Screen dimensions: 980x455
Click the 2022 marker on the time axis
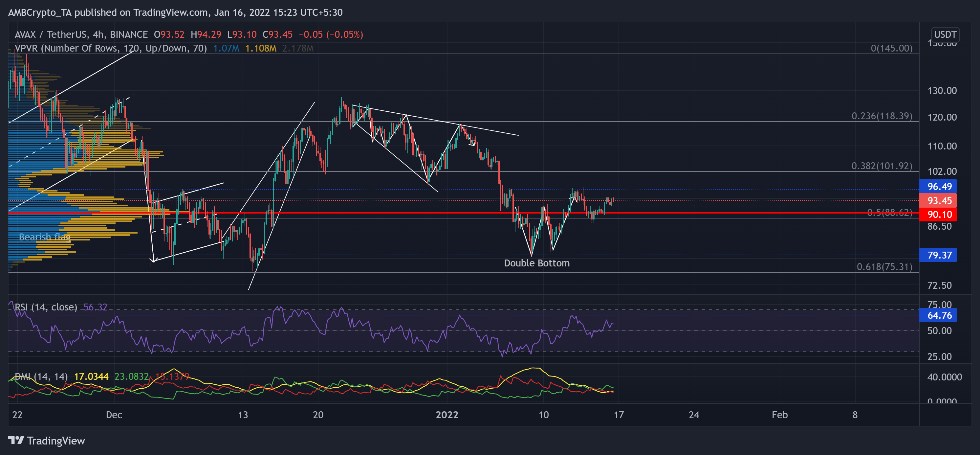448,415
